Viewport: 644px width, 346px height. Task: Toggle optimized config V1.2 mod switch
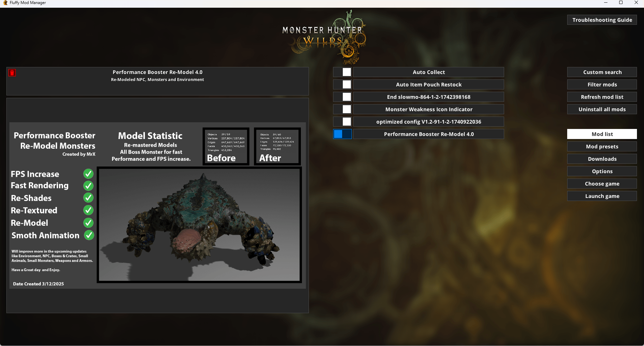pos(342,122)
